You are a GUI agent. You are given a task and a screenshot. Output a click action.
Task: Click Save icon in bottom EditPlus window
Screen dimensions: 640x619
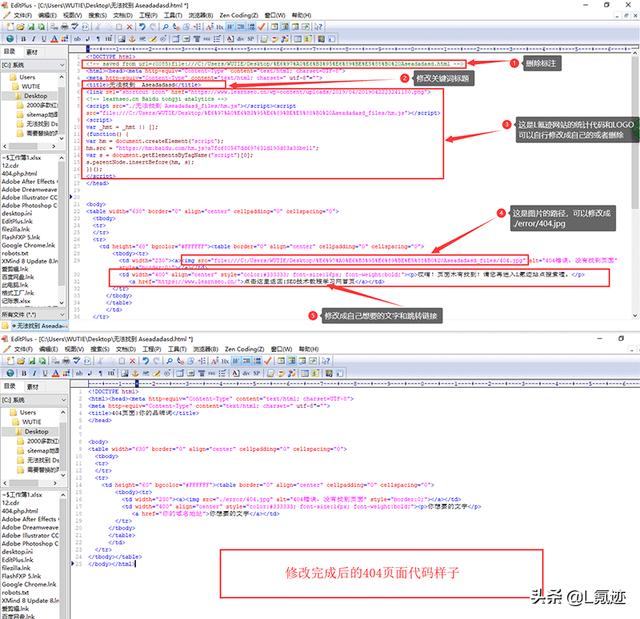pyautogui.click(x=31, y=361)
